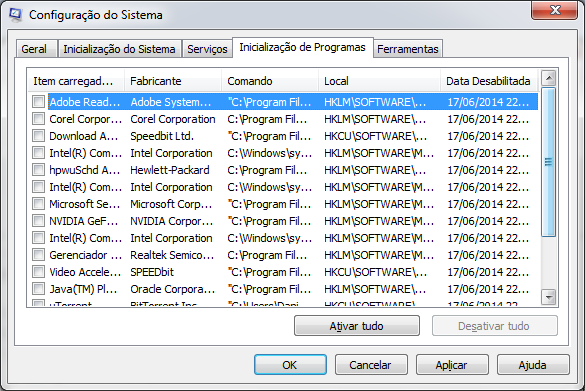Click the vertical scrollbar thumb

pos(548,162)
